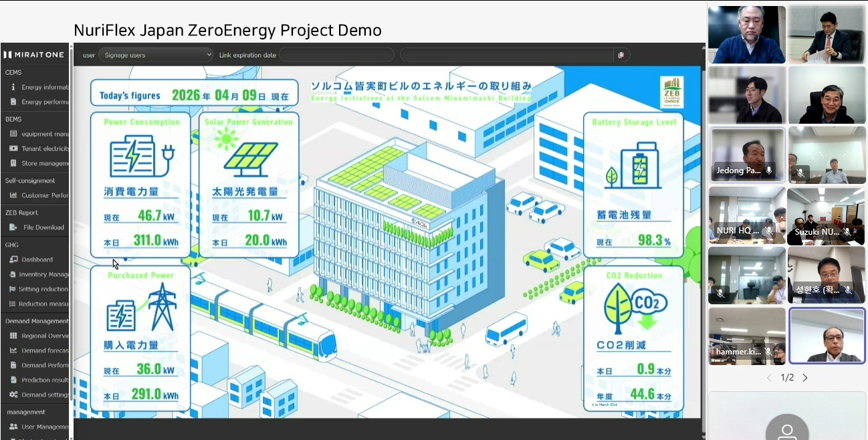Click the dashboard vertical scrollbar
868x440 pixels.
pos(702,234)
